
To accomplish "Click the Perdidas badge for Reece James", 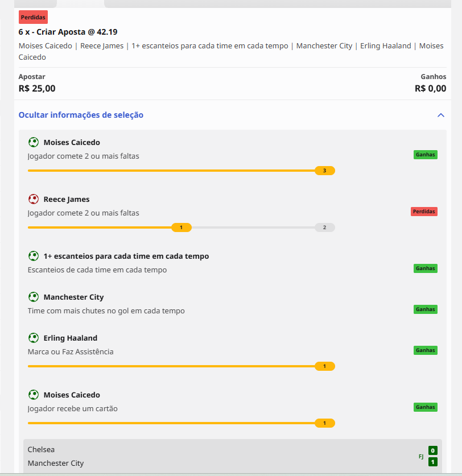I will [424, 212].
